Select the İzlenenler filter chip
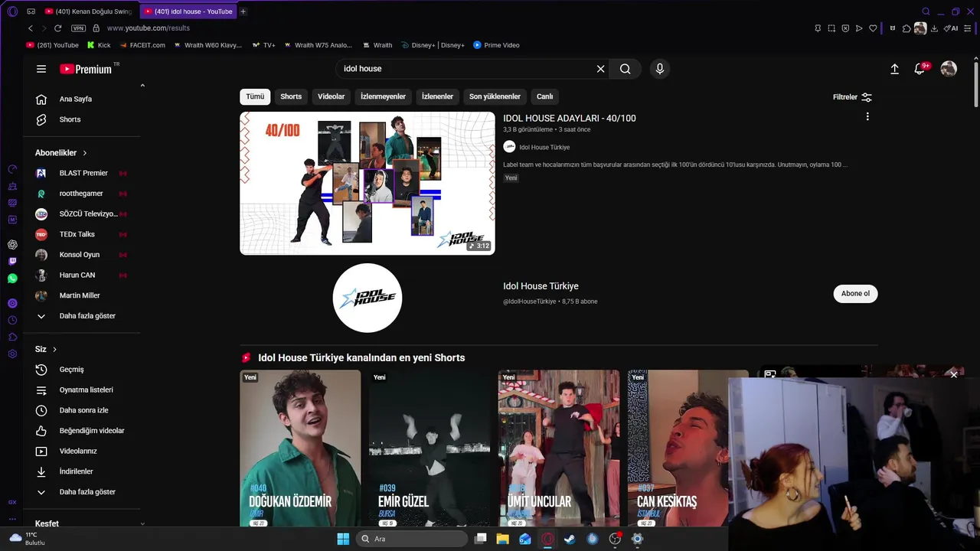This screenshot has height=551, width=980. 438,96
